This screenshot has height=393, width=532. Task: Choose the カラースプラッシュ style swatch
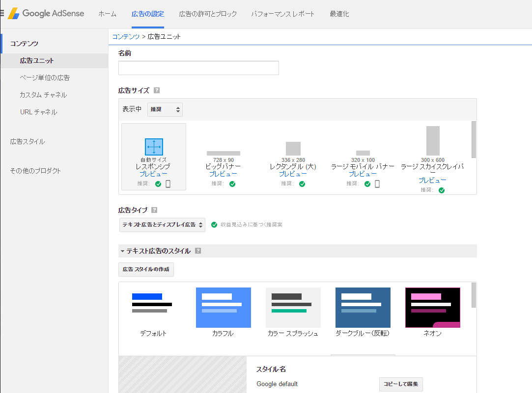[x=293, y=308]
